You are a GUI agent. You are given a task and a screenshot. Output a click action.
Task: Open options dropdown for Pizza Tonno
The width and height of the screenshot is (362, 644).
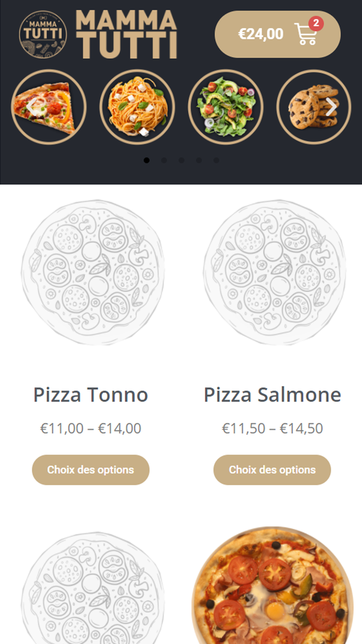90,470
